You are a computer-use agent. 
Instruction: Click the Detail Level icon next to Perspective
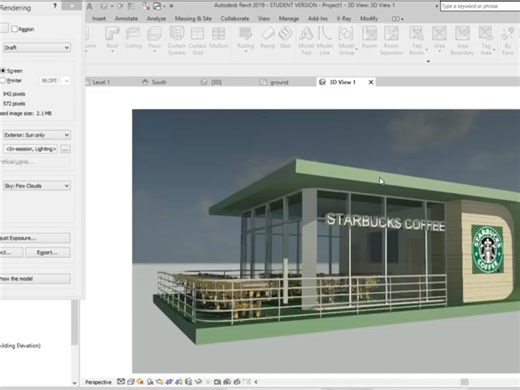click(121, 382)
